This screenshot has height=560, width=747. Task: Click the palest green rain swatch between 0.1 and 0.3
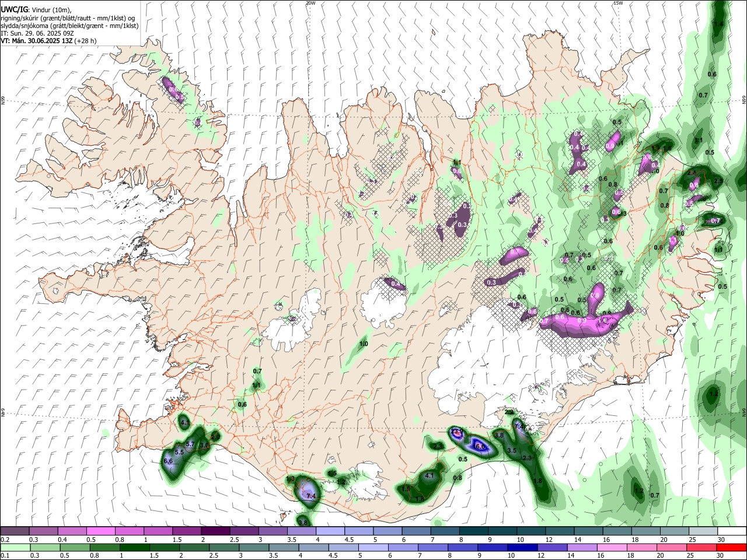(x=15, y=547)
